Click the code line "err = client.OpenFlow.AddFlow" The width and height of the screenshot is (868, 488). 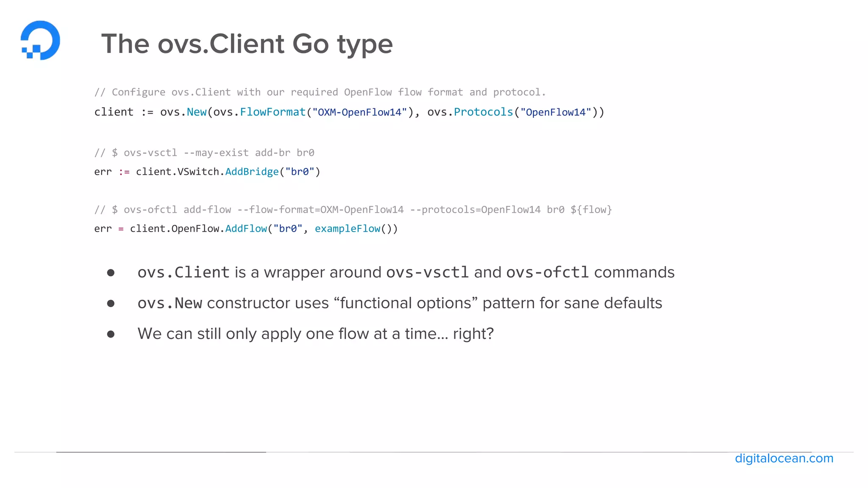[246, 229]
